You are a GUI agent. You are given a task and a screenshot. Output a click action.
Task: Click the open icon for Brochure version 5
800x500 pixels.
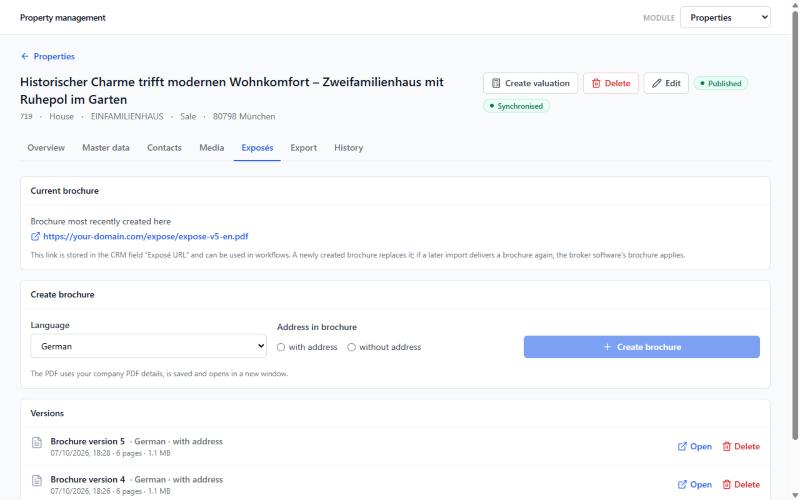[682, 446]
